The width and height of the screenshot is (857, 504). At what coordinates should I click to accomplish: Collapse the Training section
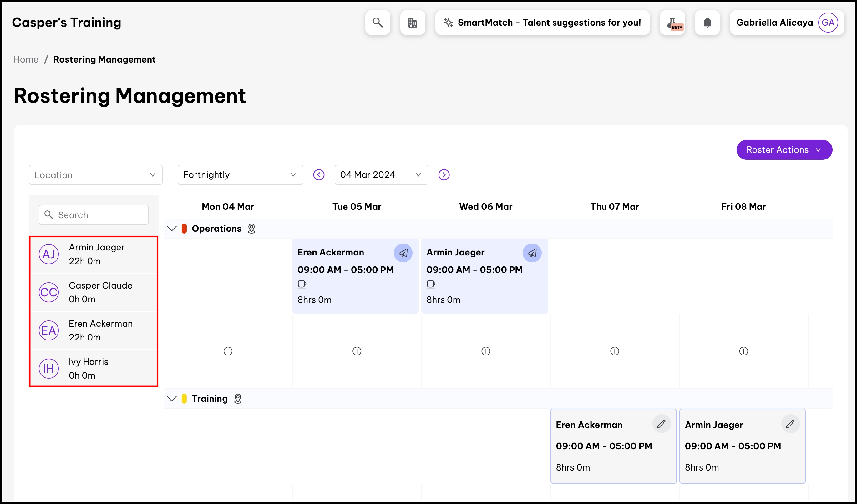click(x=172, y=399)
